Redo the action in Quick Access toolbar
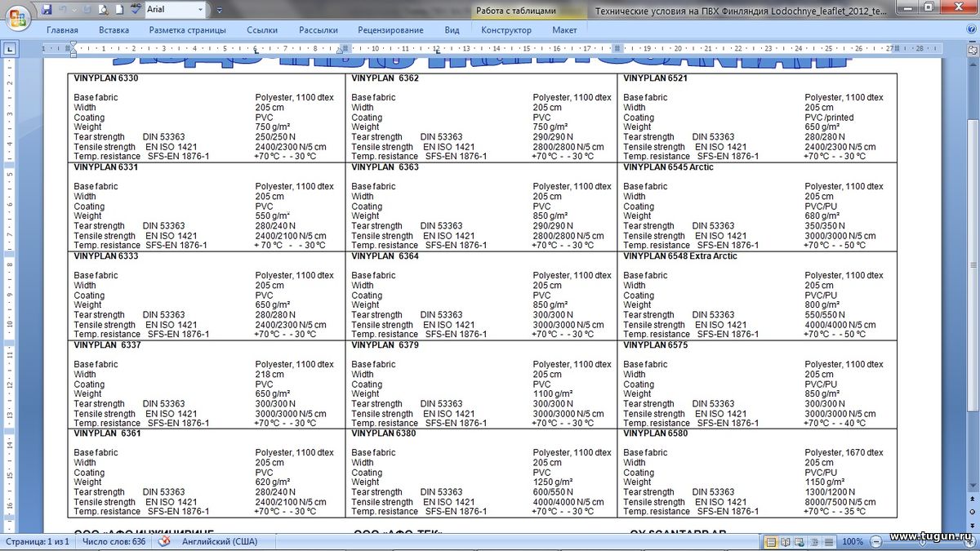The height and width of the screenshot is (551, 980). (86, 10)
